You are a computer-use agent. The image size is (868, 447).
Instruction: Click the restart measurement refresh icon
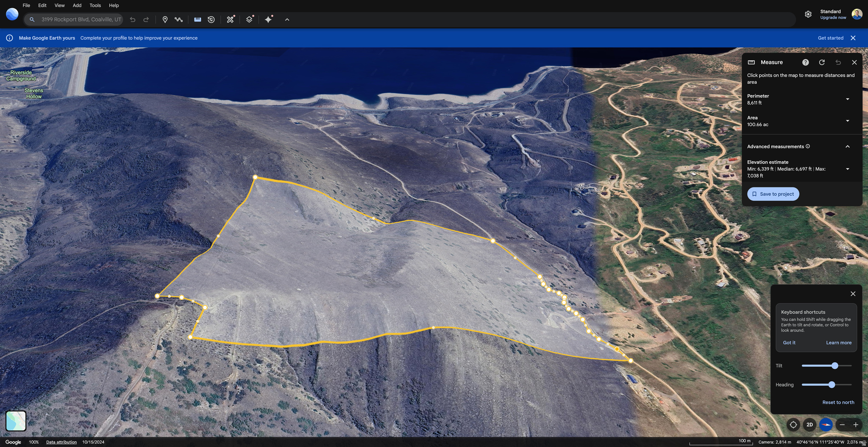pos(822,62)
